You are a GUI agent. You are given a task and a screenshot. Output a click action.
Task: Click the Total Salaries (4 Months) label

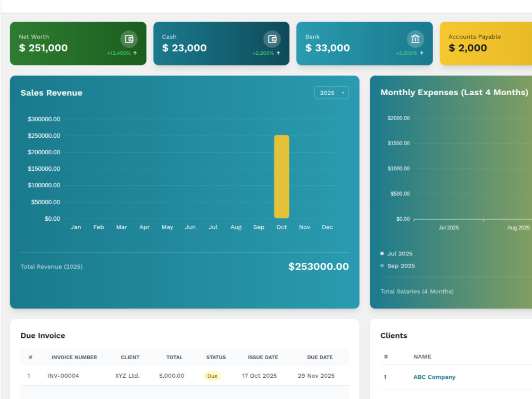tap(417, 292)
